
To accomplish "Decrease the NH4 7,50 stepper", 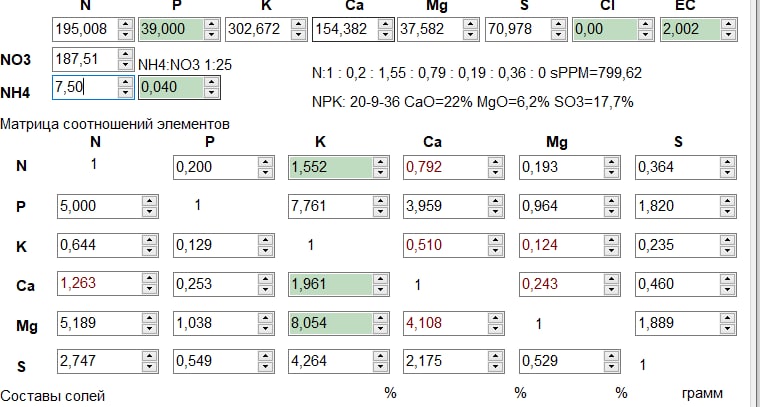I will coord(126,93).
